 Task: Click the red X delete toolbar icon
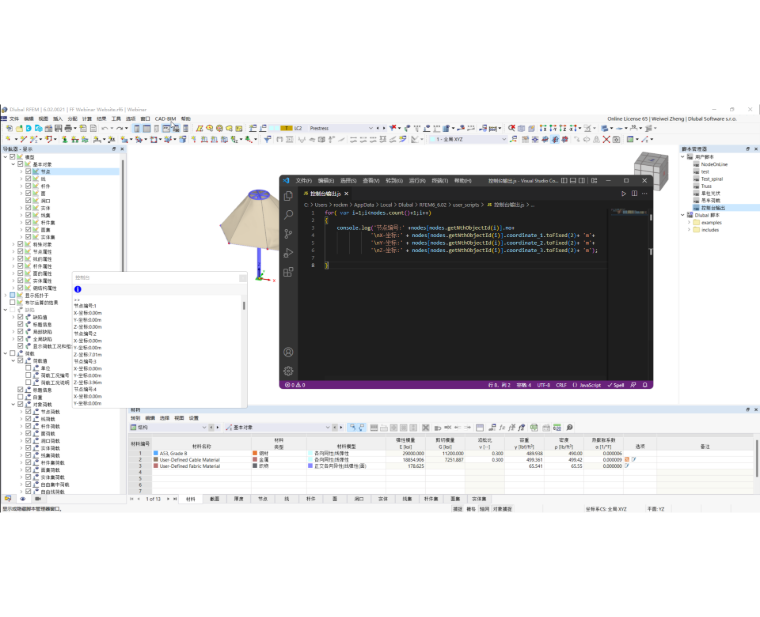click(x=606, y=140)
